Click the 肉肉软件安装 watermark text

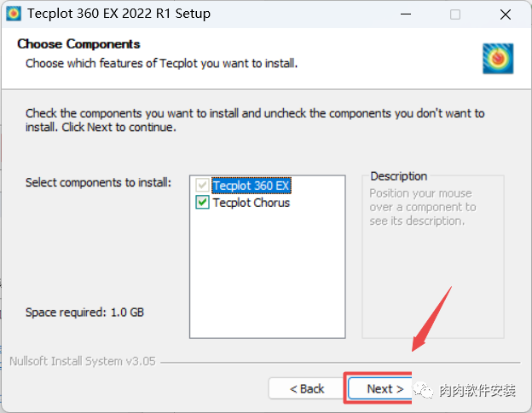point(477,390)
